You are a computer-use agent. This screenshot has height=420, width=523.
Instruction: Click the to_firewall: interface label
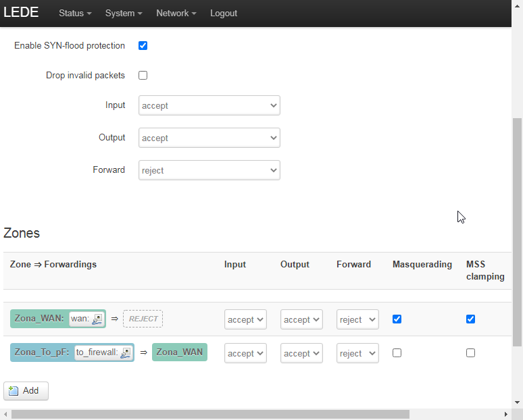(97, 352)
